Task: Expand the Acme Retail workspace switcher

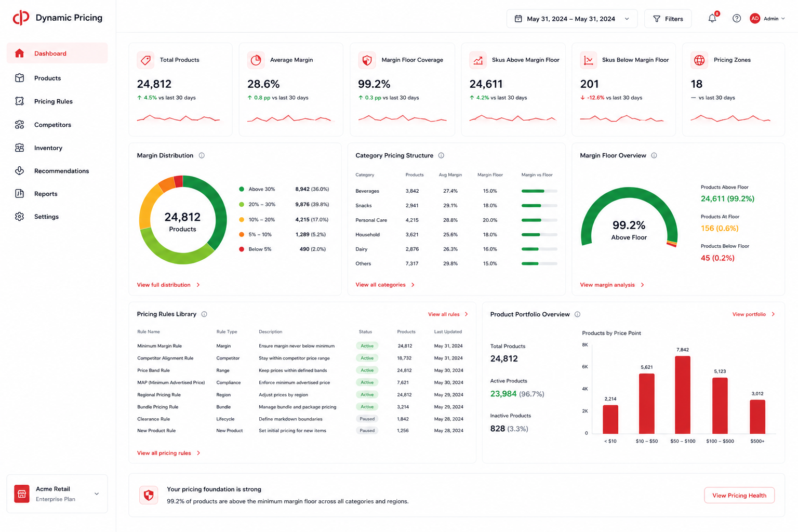Action: point(97,494)
